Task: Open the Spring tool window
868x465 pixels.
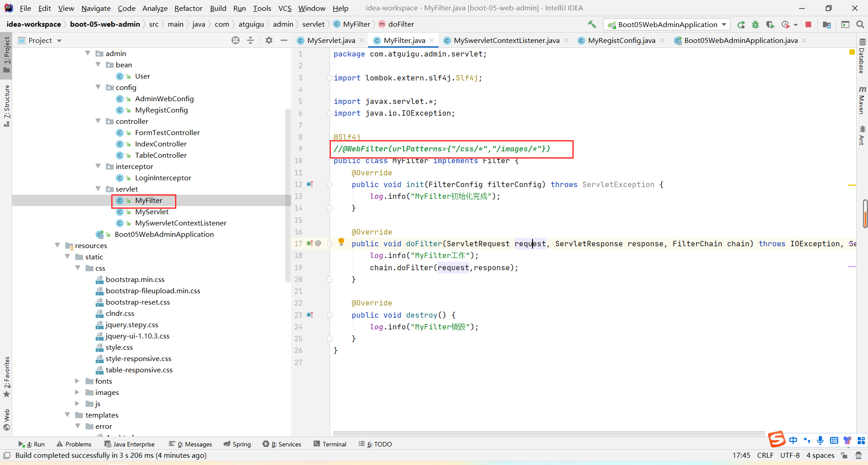Action: [237, 444]
